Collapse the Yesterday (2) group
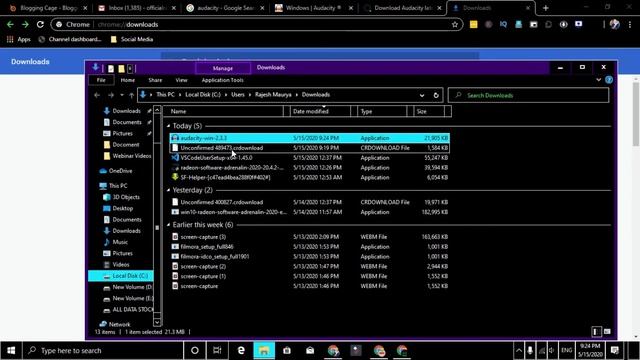The image size is (640, 360). (168, 190)
